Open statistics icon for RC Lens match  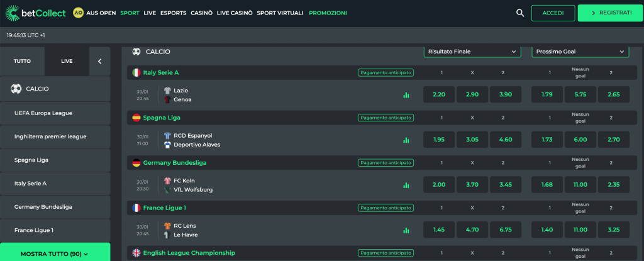coord(406,230)
